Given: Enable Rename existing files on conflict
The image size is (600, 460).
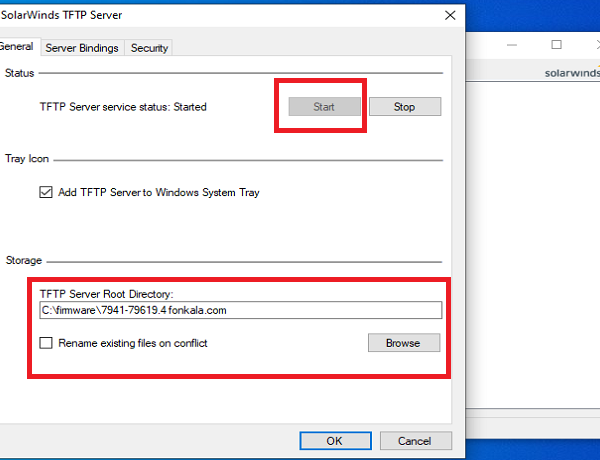Looking at the screenshot, I should point(46,343).
